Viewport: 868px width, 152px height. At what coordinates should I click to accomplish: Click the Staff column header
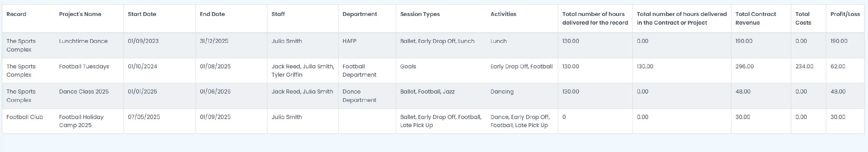click(278, 14)
